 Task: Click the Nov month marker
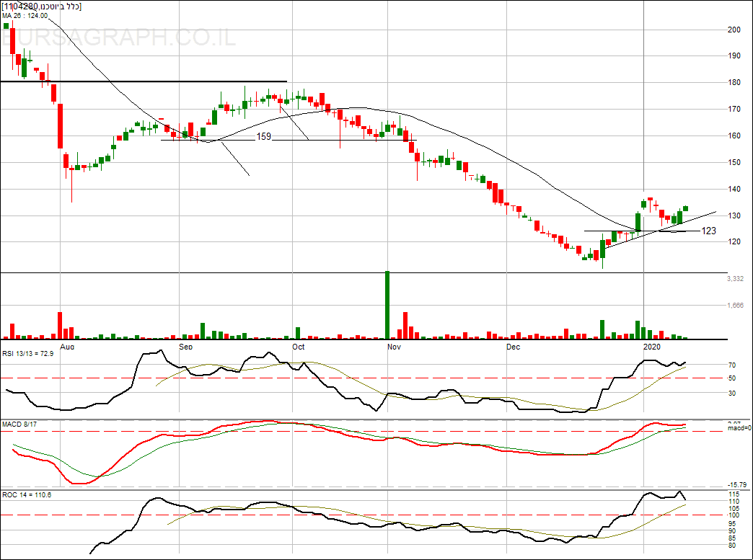[393, 347]
